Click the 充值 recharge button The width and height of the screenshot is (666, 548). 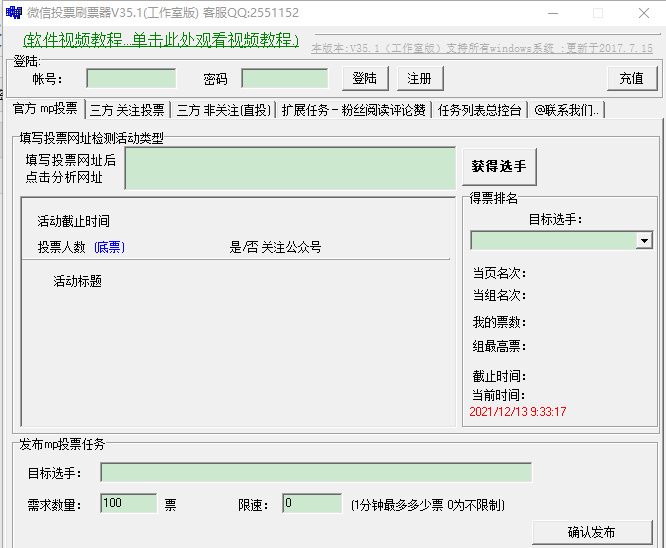coord(632,78)
